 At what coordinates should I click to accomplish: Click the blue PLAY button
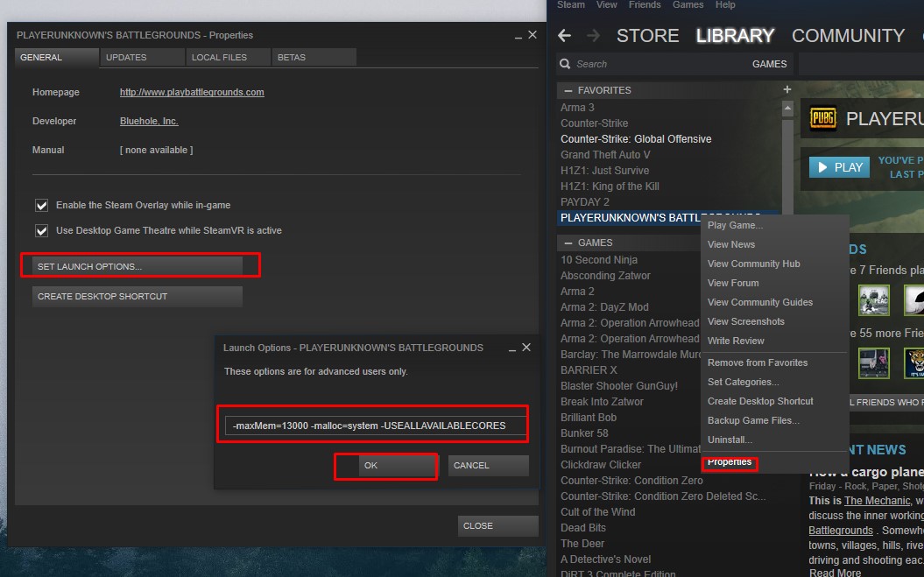840,167
